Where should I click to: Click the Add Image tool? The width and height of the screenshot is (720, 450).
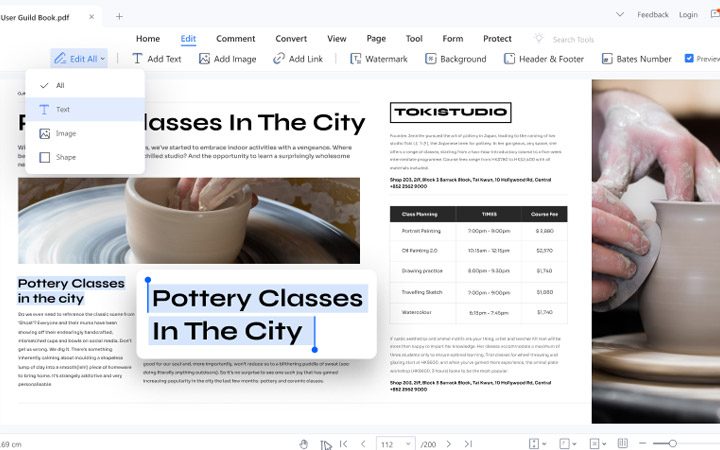(x=227, y=59)
